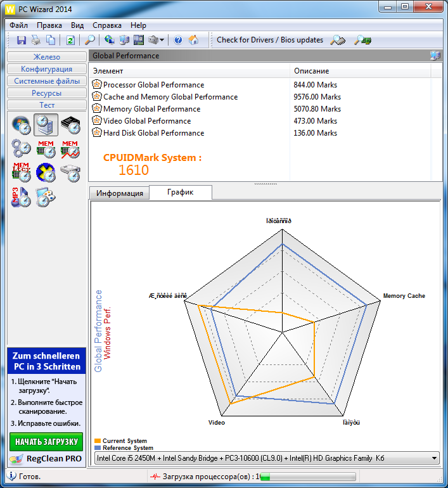This screenshot has height=488, width=448.
Task: Click the Copy documents toolbar icon
Action: tap(51, 40)
